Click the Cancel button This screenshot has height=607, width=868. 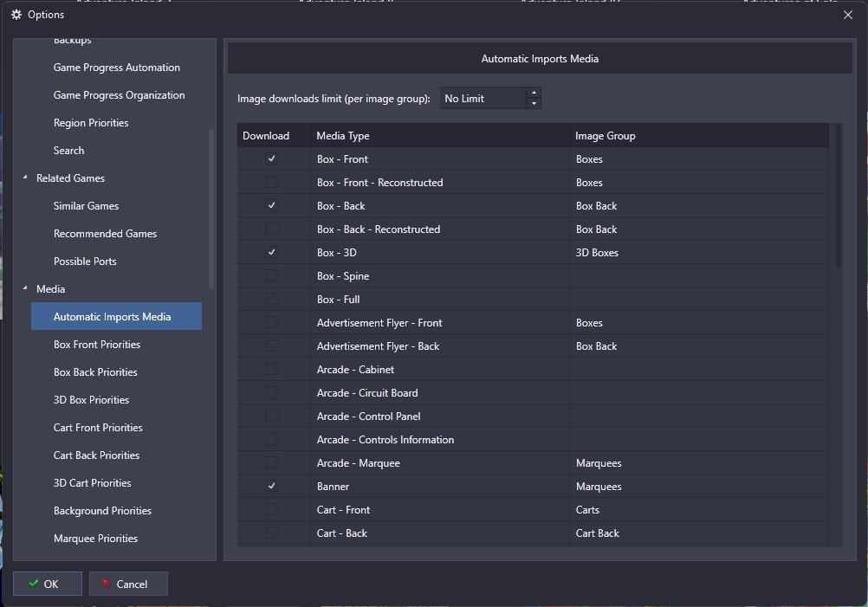coord(128,584)
